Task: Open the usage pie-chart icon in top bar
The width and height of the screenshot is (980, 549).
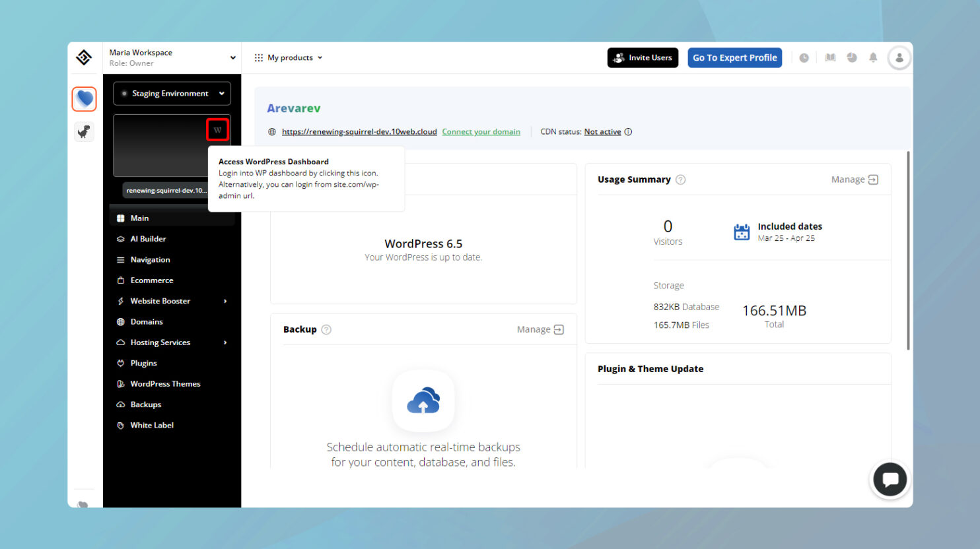Action: 851,57
